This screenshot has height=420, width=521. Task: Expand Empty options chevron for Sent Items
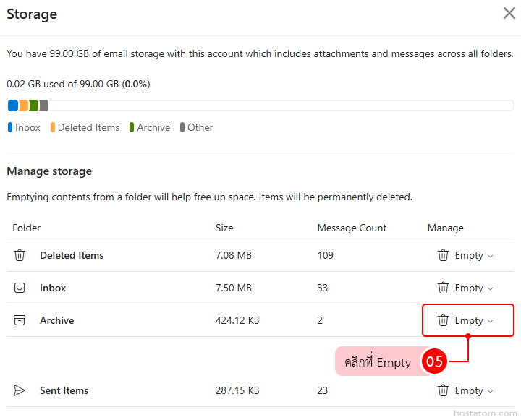click(x=490, y=391)
